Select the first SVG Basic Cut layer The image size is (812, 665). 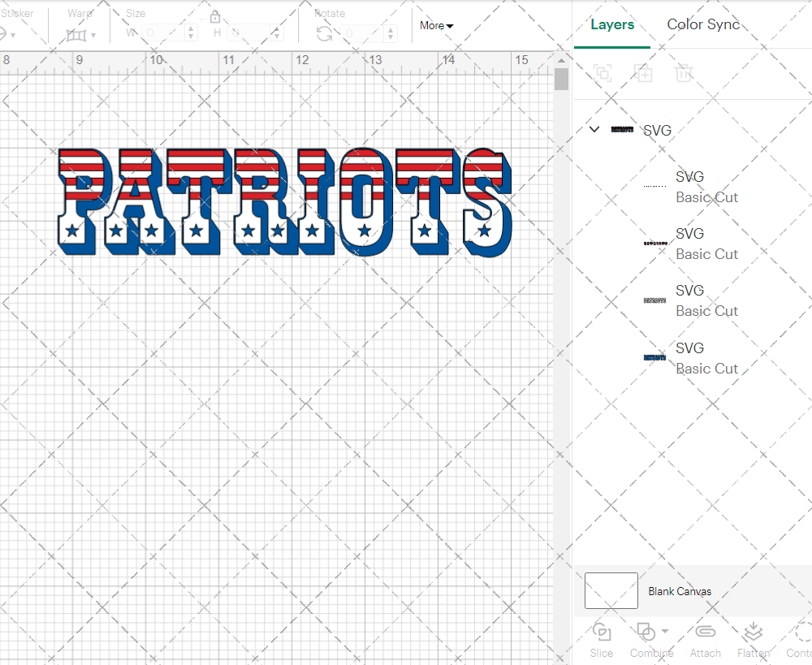(x=693, y=187)
